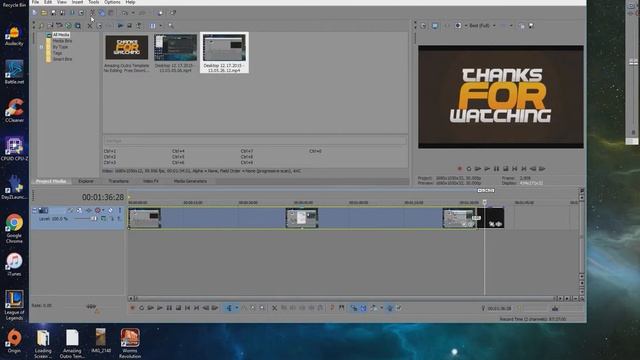Click Record in bottom transport bar

[132, 308]
